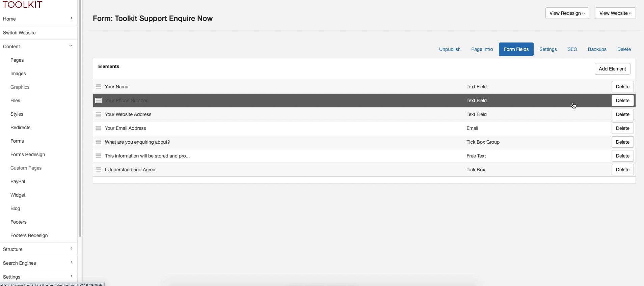Open the Settings tab of the form

coord(548,49)
